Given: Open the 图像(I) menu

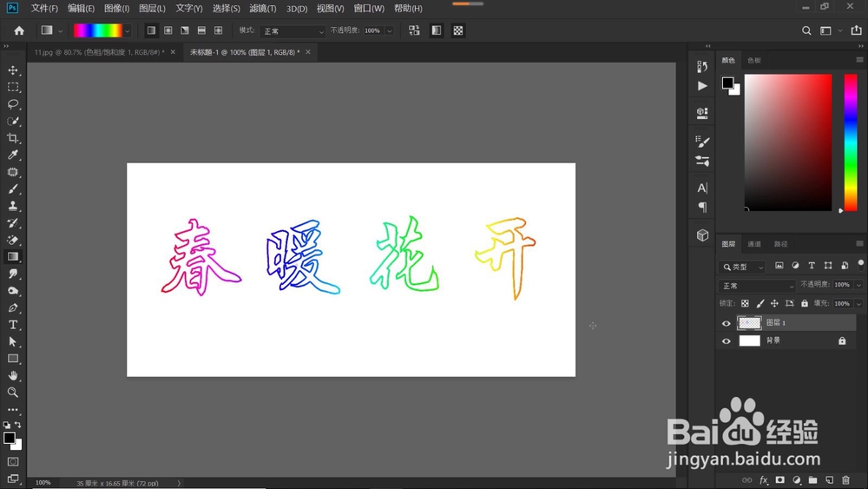Looking at the screenshot, I should (117, 9).
